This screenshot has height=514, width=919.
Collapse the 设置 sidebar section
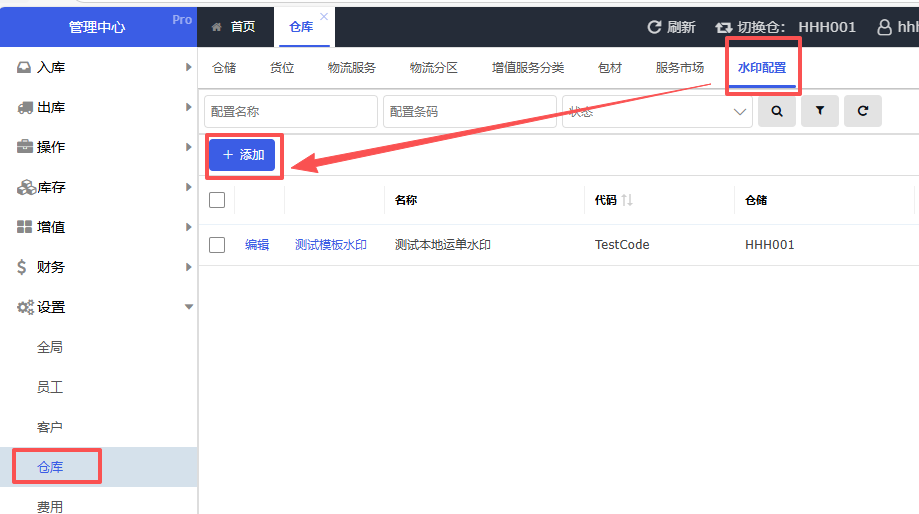98,307
